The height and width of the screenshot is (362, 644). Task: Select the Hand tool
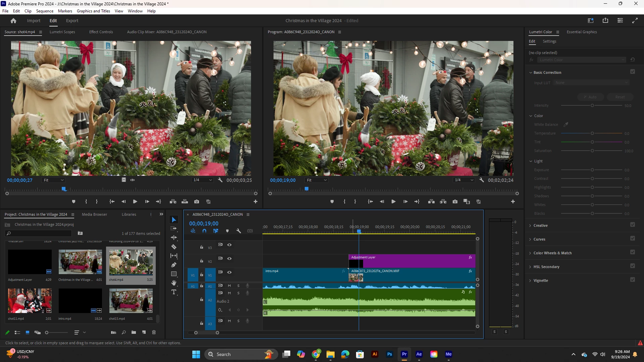(x=174, y=283)
